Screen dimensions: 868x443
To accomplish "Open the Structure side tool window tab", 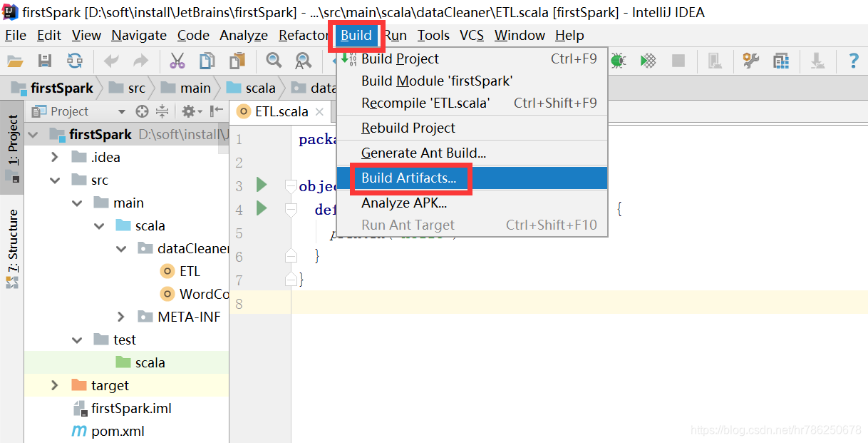I will (x=12, y=248).
